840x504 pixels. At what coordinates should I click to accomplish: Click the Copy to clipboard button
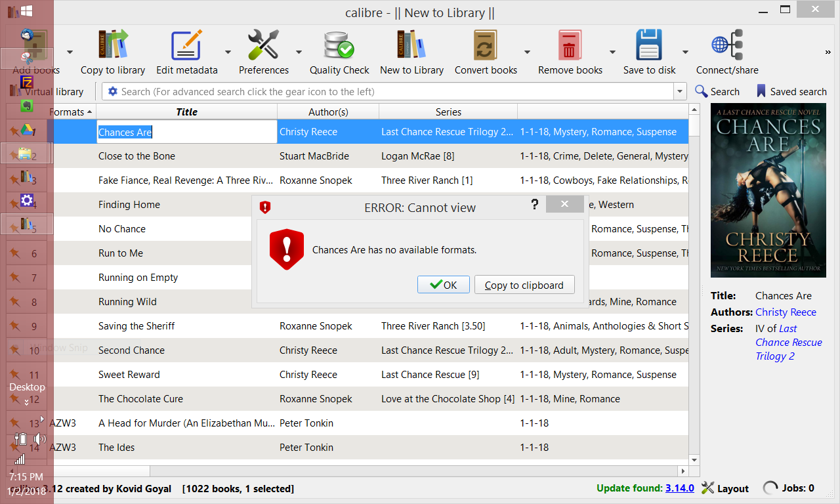point(524,285)
